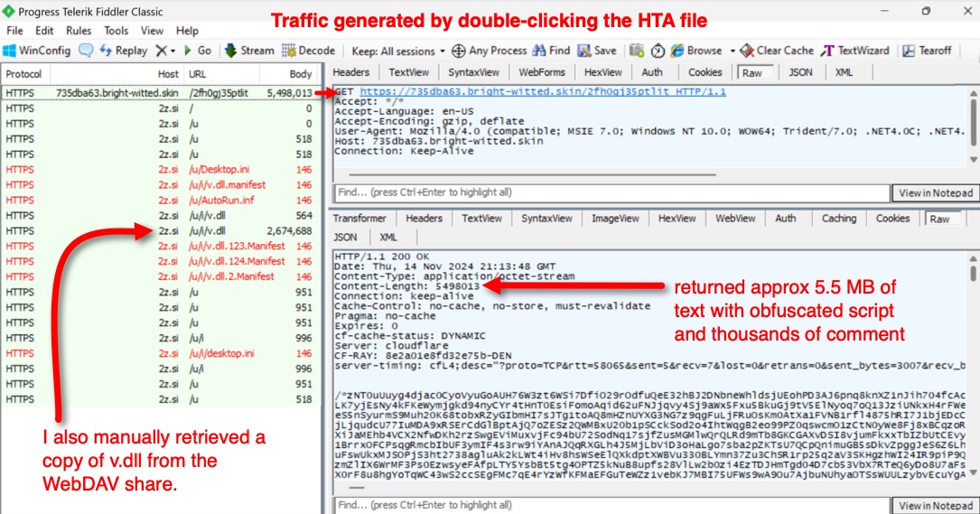Image resolution: width=980 pixels, height=514 pixels.
Task: Click the response pane vertical scrollbar
Action: pyautogui.click(x=973, y=365)
